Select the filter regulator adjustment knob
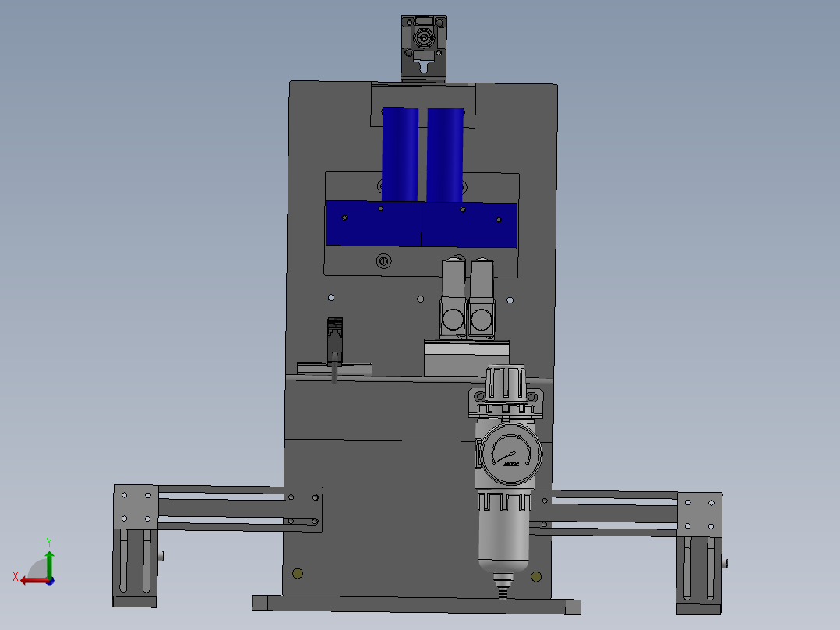Viewport: 840px width, 630px height. (x=505, y=380)
